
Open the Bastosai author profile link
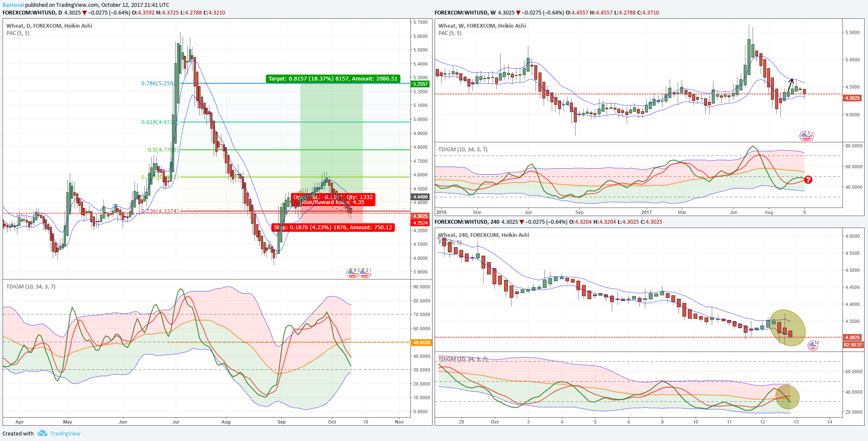(x=13, y=5)
